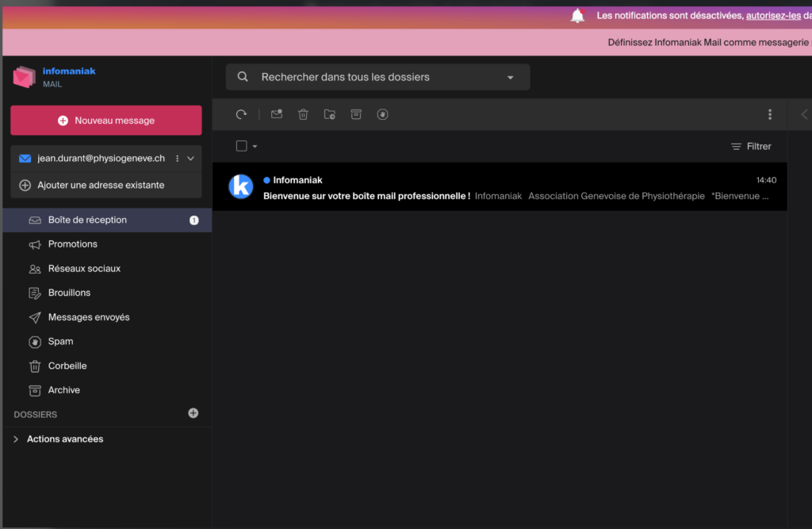812x529 pixels.
Task: Click the spam hand icon in the toolbar
Action: (x=383, y=114)
